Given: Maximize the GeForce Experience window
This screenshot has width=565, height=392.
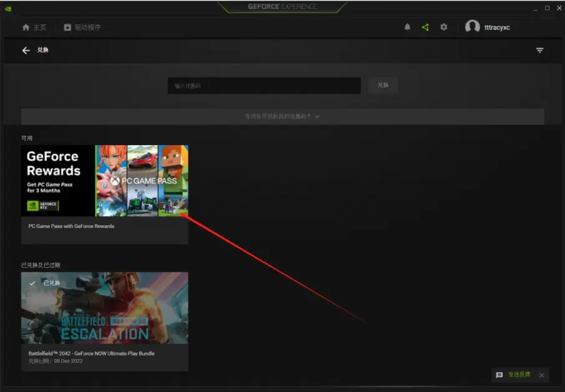Looking at the screenshot, I should pyautogui.click(x=547, y=8).
